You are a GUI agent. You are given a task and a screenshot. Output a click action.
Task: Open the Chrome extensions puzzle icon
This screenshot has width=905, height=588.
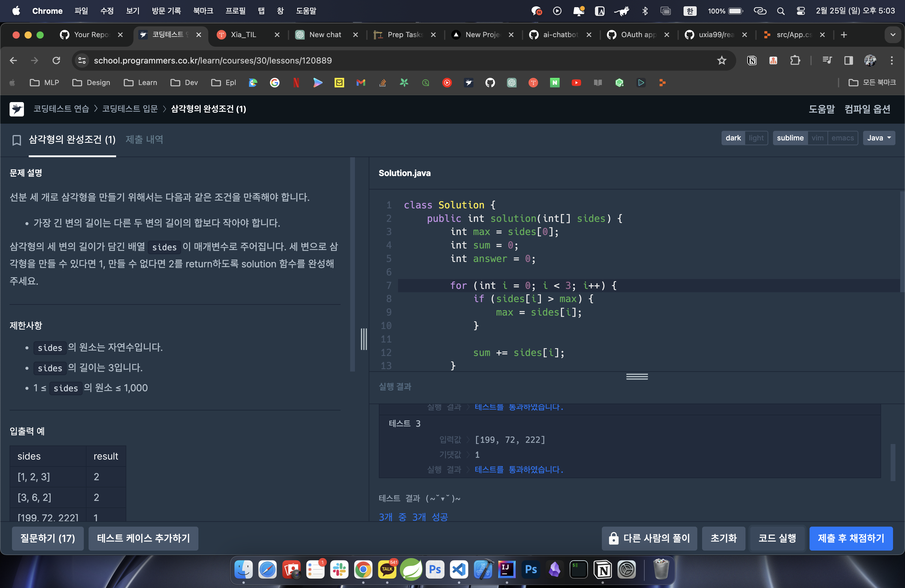coord(795,60)
